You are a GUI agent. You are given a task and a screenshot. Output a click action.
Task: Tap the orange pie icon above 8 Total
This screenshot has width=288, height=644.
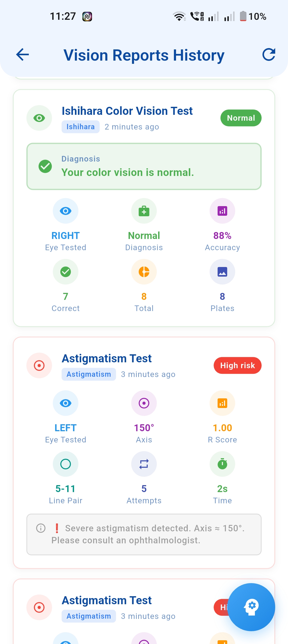click(144, 272)
